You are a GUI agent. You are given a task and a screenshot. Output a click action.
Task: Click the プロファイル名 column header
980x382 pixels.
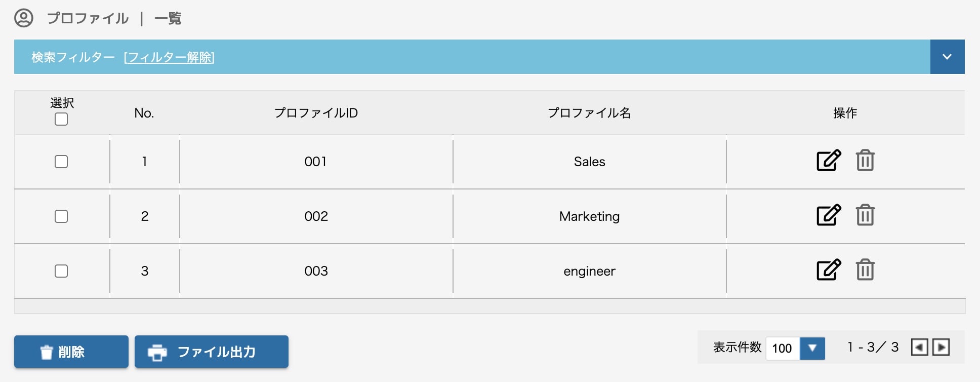tap(589, 113)
